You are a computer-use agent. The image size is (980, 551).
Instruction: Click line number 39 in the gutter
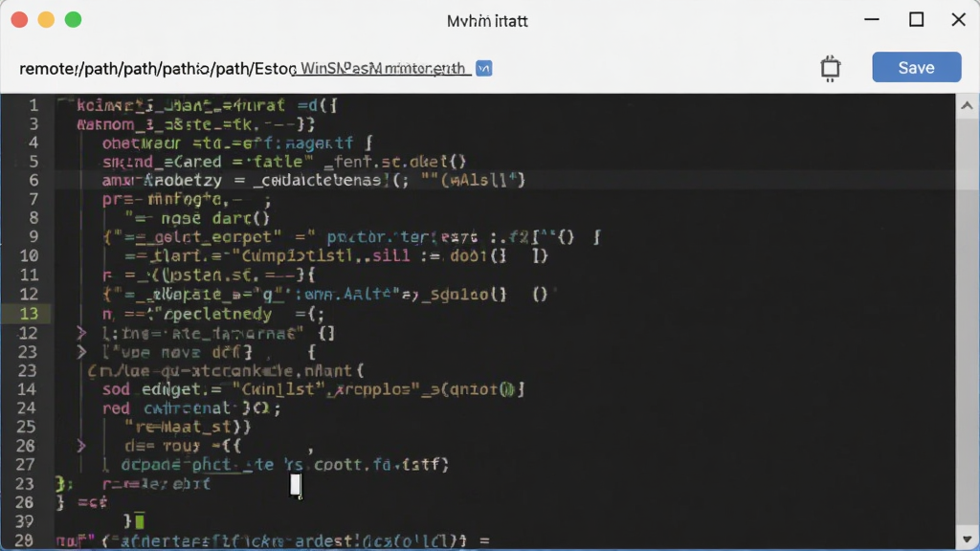click(24, 521)
